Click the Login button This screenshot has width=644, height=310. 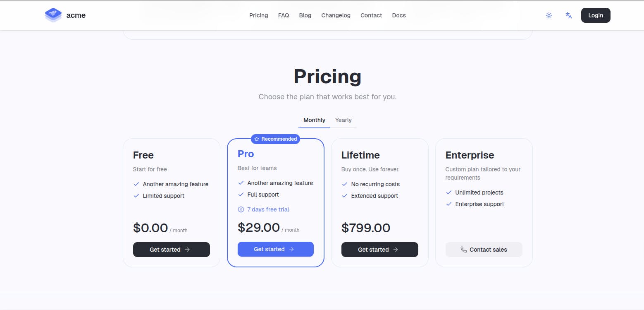pyautogui.click(x=595, y=15)
